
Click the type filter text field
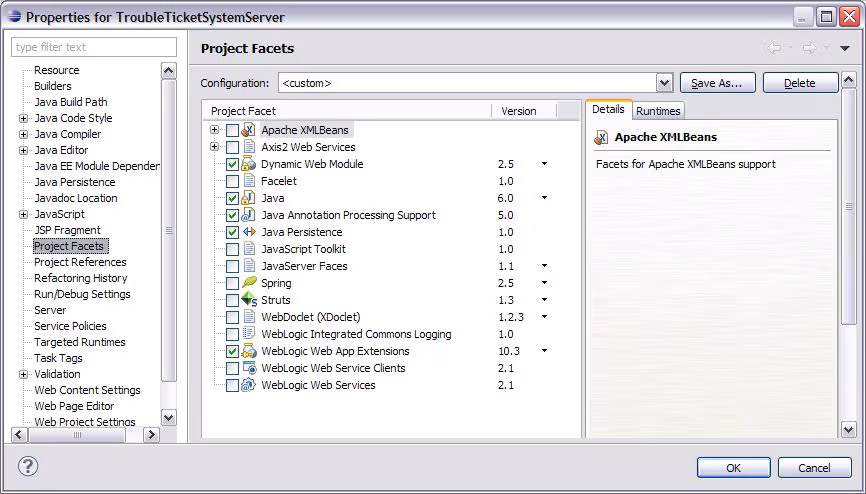click(x=94, y=47)
